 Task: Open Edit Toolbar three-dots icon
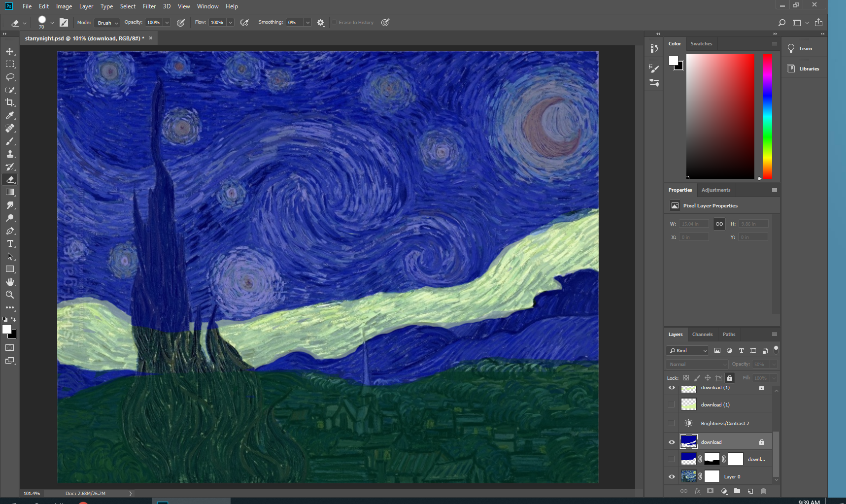10,307
